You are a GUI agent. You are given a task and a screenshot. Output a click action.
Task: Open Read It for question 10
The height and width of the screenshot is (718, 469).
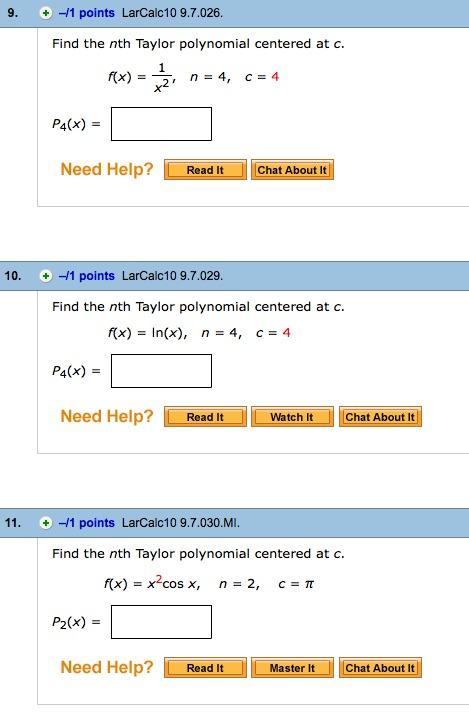[x=205, y=417]
